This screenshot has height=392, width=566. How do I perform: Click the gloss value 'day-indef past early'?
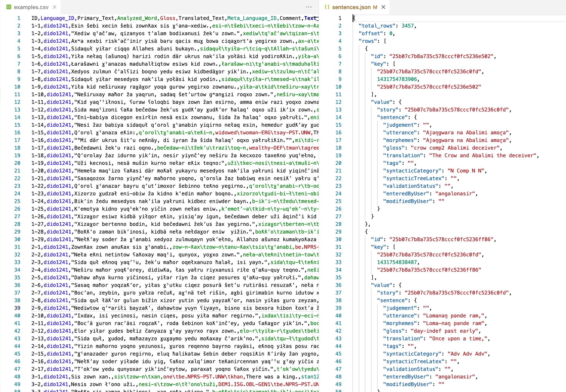point(444,331)
